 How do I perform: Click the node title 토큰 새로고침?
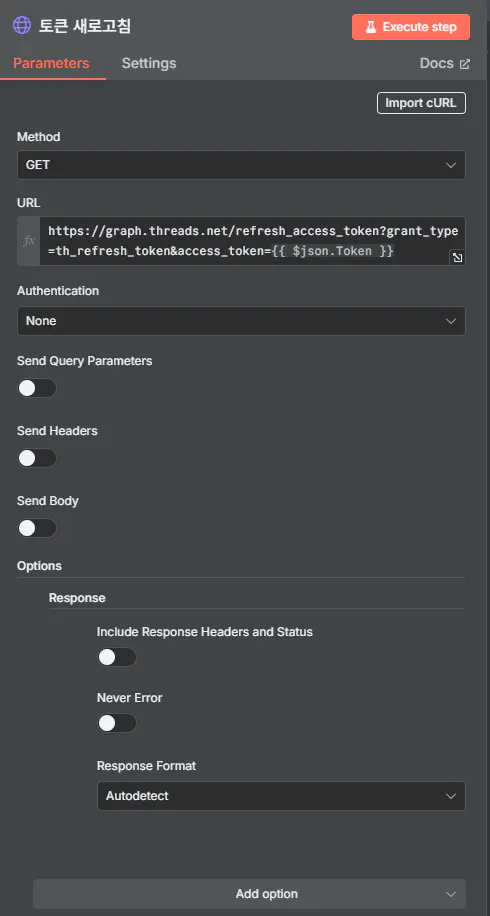click(x=85, y=26)
